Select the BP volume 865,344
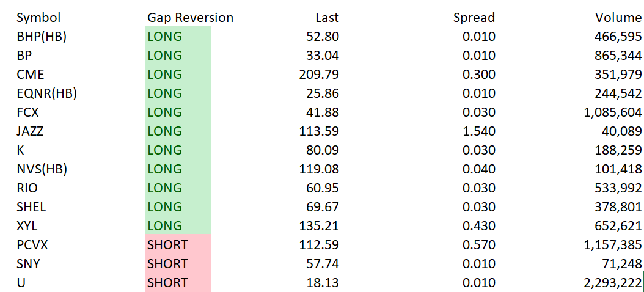The width and height of the screenshot is (644, 292). pos(618,56)
